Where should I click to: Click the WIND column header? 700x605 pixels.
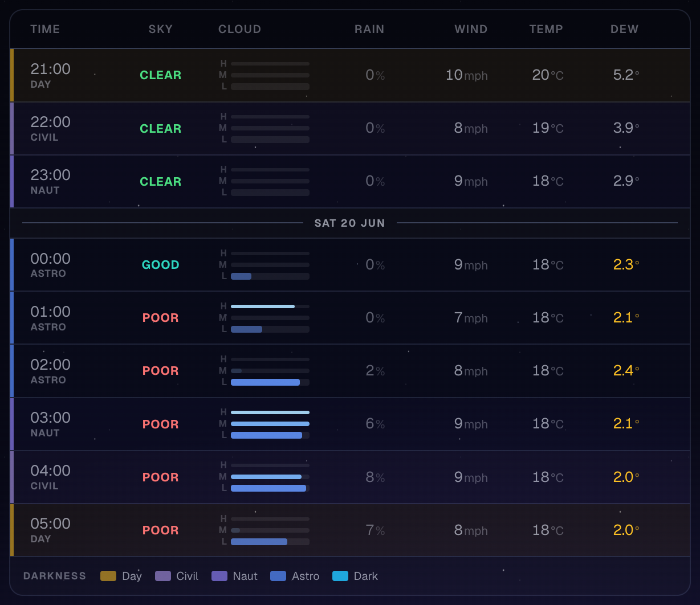[471, 29]
